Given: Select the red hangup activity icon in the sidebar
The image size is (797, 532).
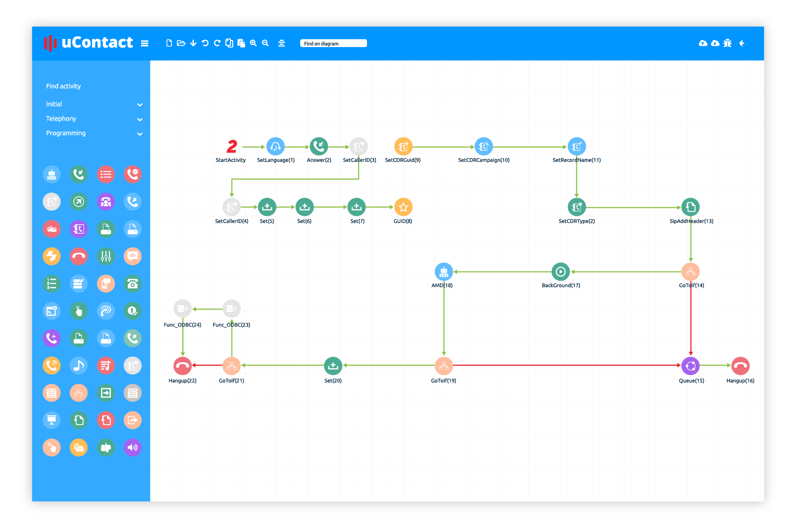Looking at the screenshot, I should click(79, 256).
